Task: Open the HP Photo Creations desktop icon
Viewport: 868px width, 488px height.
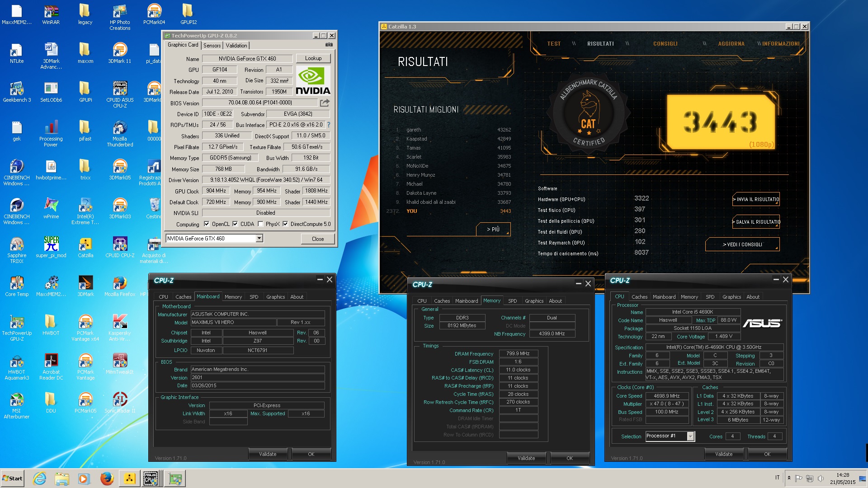Action: pyautogui.click(x=120, y=17)
